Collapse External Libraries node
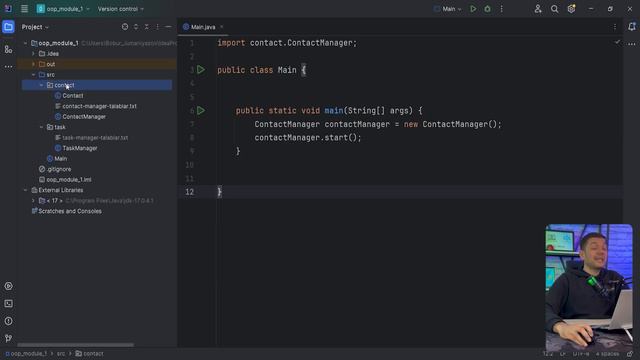This screenshot has height=360, width=640. 25,190
